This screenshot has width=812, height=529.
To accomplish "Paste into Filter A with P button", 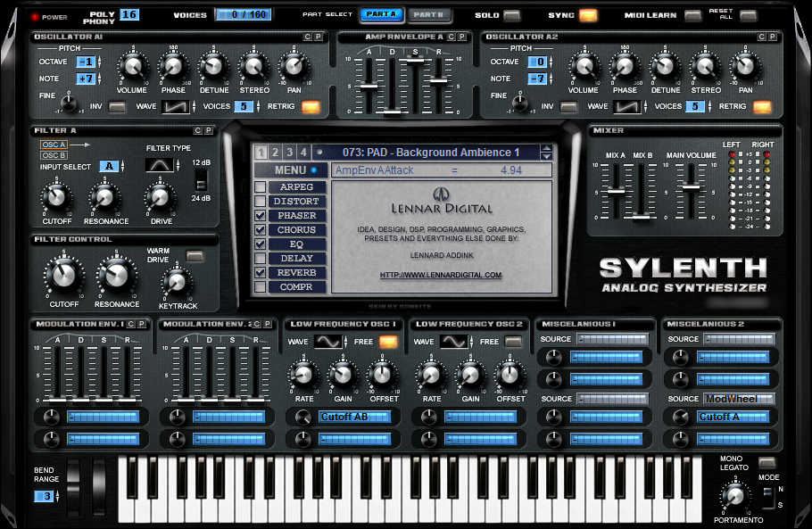I will [x=208, y=130].
